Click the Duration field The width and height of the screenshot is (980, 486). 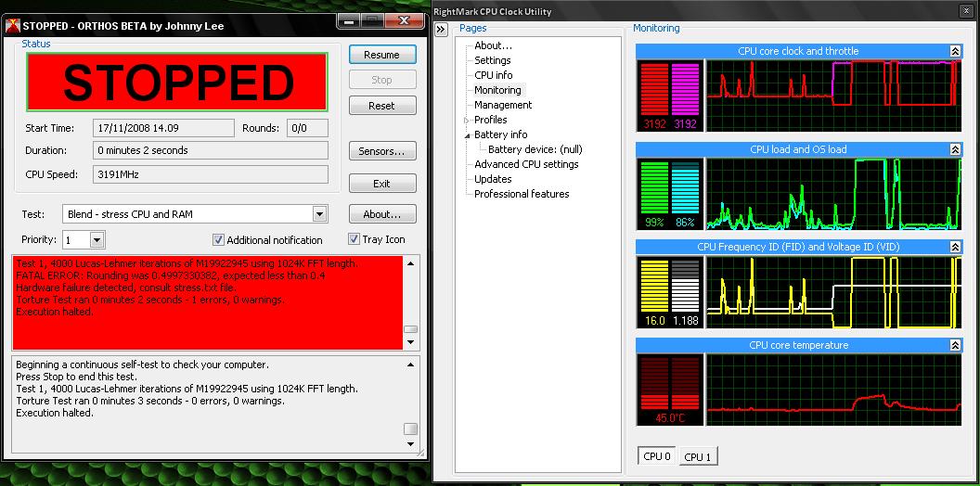point(211,150)
